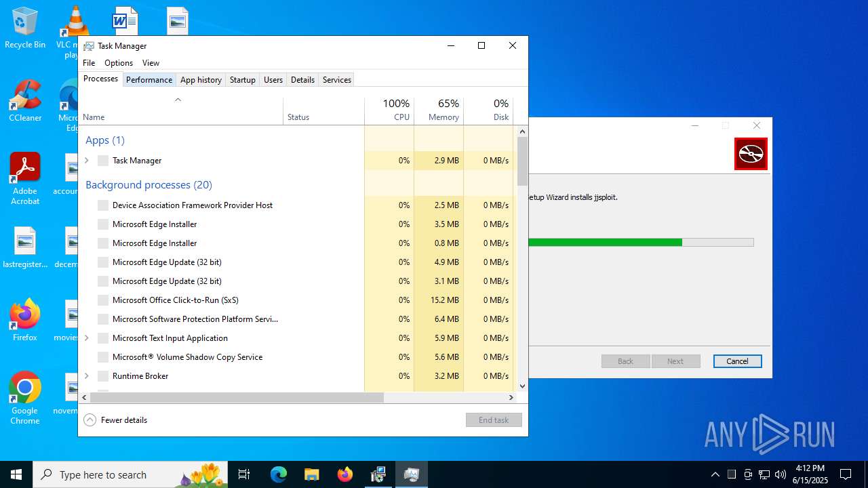Screen dimensions: 868x488
Task: Sort by the Disk column header
Action: coord(488,110)
